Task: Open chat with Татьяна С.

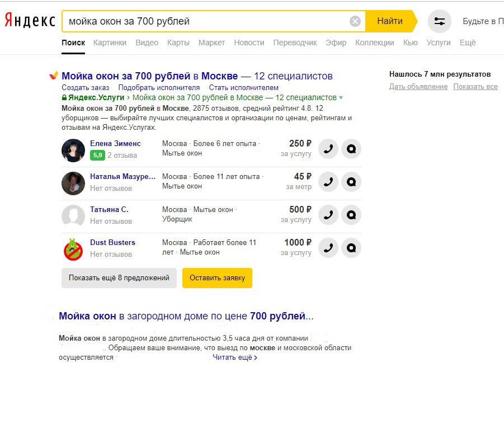Action: (x=351, y=215)
